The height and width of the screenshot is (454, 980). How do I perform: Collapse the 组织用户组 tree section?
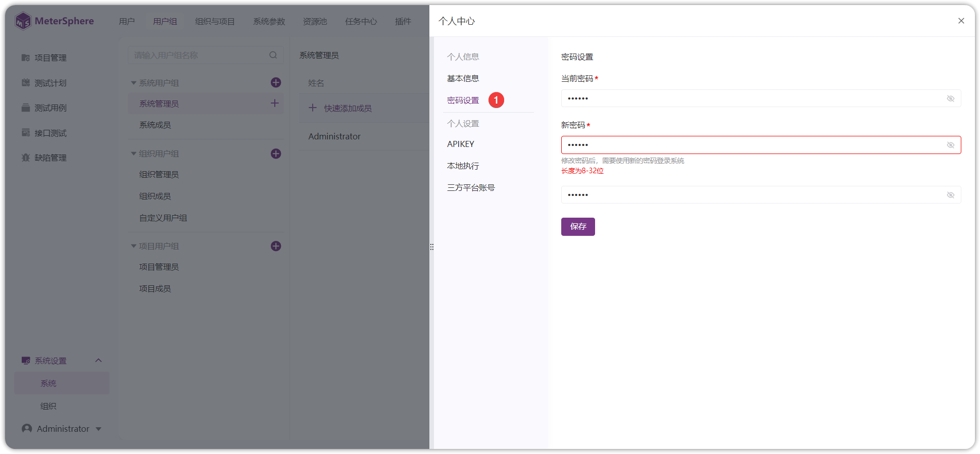tap(134, 154)
